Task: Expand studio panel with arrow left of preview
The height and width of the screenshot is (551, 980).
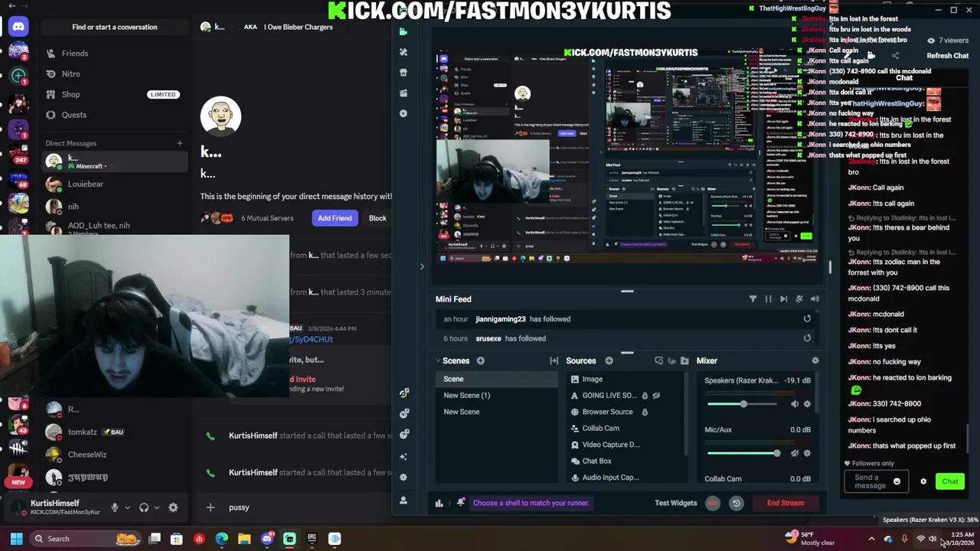Action: pos(421,266)
